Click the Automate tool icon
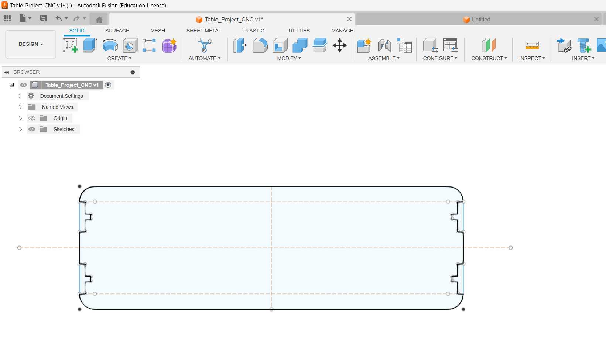The image size is (606, 364). pyautogui.click(x=205, y=45)
